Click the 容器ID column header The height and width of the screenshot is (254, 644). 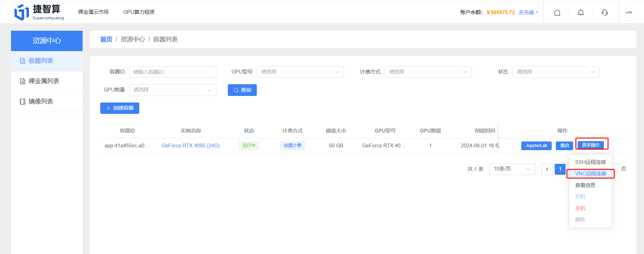coord(127,131)
